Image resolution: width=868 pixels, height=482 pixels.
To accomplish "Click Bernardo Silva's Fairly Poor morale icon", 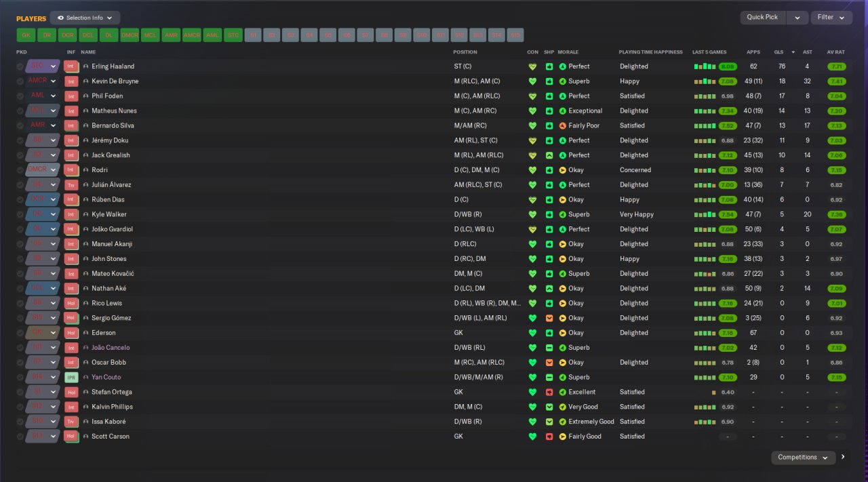I will coord(562,126).
